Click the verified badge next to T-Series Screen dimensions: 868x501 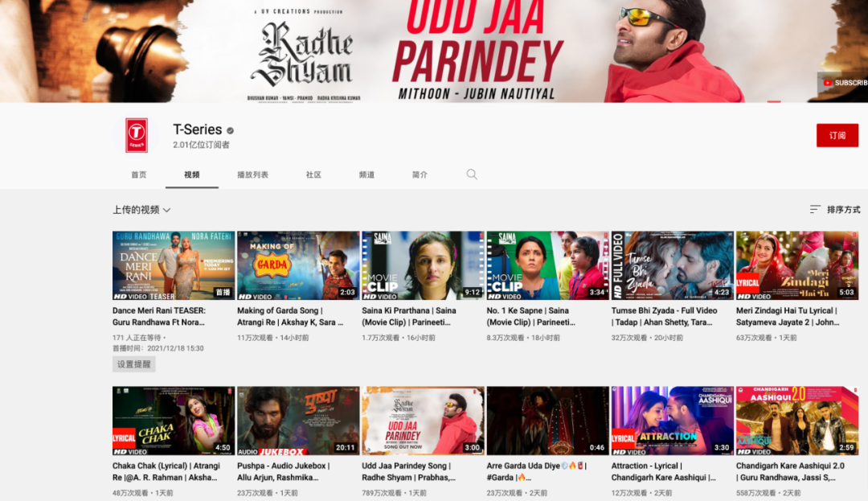click(x=231, y=130)
